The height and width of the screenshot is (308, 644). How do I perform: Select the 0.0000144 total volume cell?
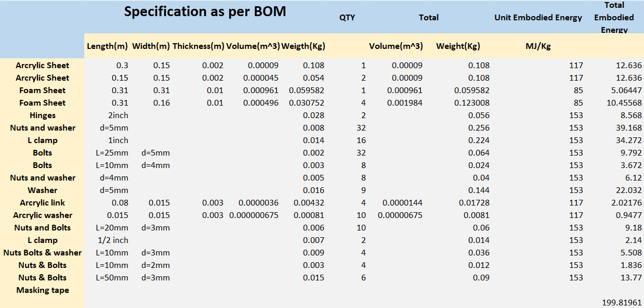coord(402,203)
